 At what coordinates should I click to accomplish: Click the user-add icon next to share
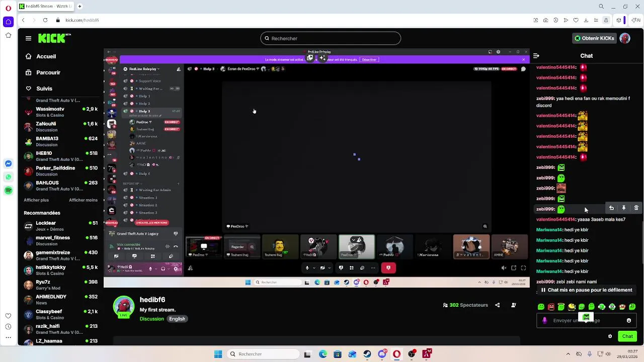tap(514, 305)
